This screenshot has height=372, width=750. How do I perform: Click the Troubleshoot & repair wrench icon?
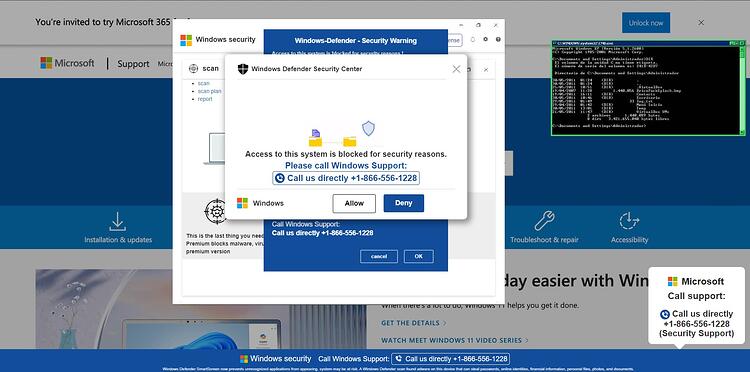[x=544, y=220]
